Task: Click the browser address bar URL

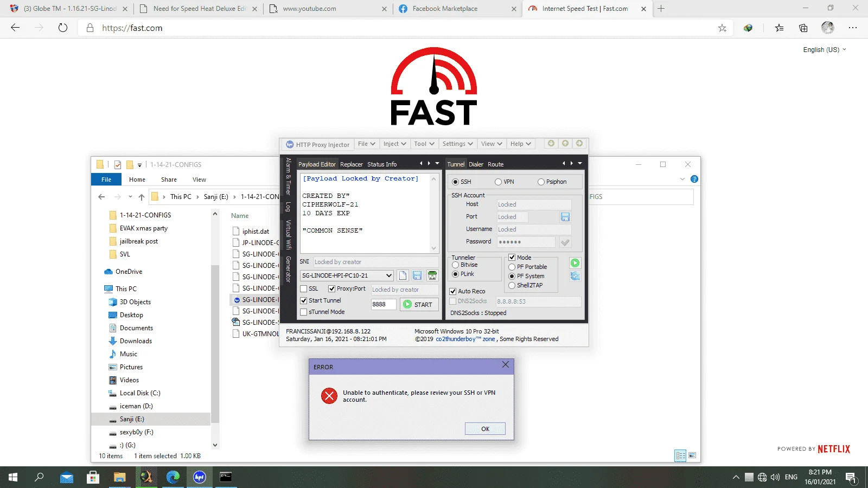Action: [x=132, y=28]
